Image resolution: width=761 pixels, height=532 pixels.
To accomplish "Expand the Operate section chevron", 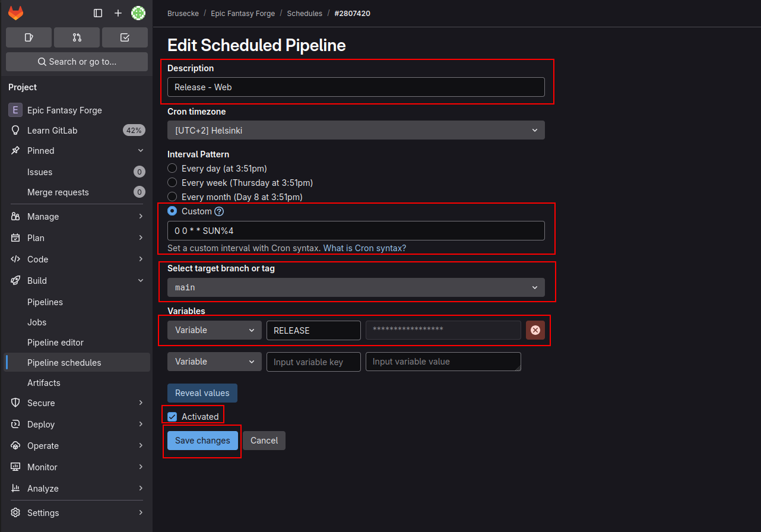I will click(x=141, y=446).
